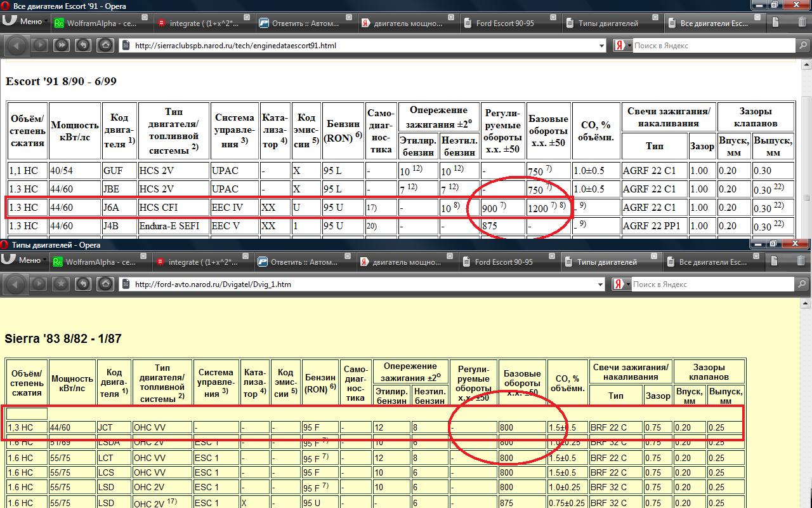This screenshot has width=812, height=508.
Task: Click search magnifier in Типы двигателей window
Action: click(x=802, y=284)
